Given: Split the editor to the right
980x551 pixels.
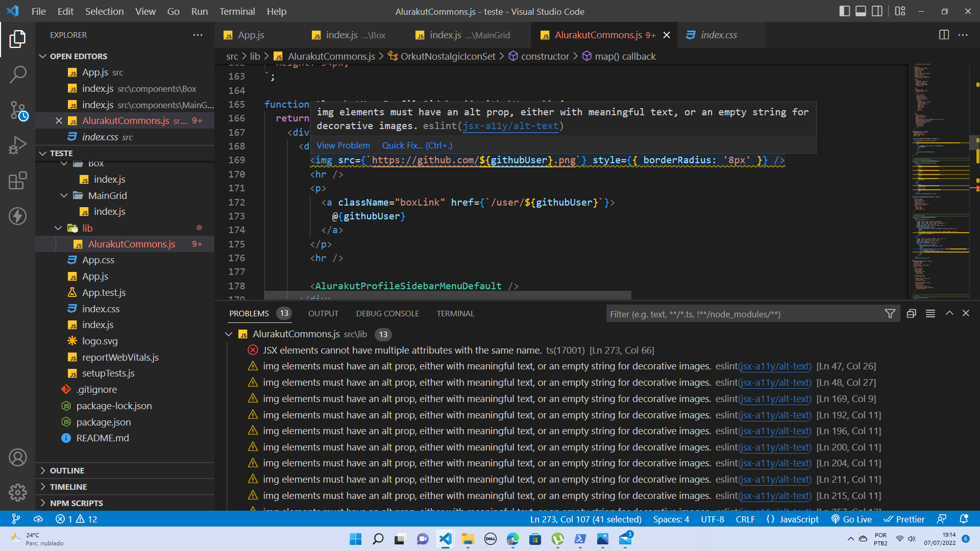Looking at the screenshot, I should pyautogui.click(x=944, y=35).
